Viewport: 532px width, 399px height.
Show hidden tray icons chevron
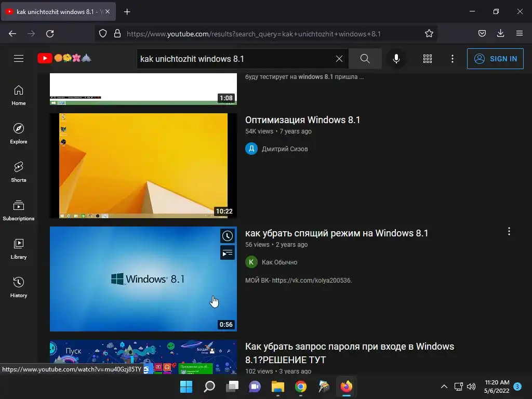click(x=444, y=387)
